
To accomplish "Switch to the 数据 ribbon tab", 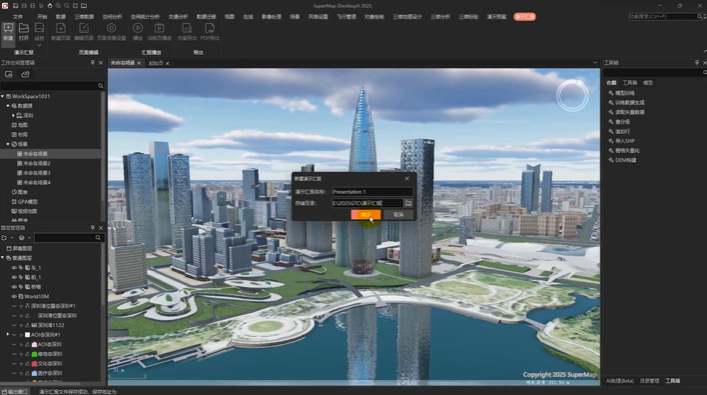I will point(61,17).
